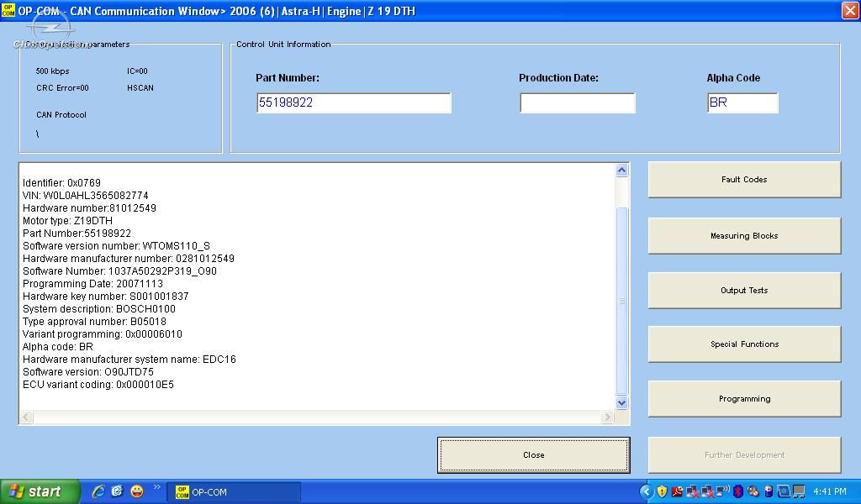The height and width of the screenshot is (504, 861).
Task: Click the 'Alpha Code' label
Action: (x=733, y=78)
